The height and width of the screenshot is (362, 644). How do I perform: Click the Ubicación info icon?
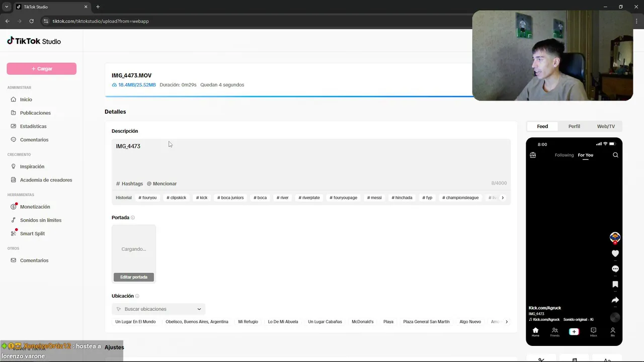(x=137, y=296)
